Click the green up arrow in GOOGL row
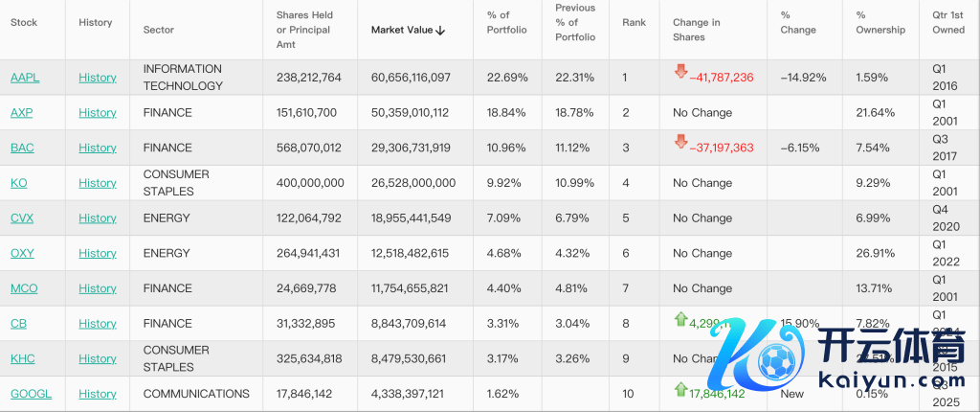 pos(680,389)
